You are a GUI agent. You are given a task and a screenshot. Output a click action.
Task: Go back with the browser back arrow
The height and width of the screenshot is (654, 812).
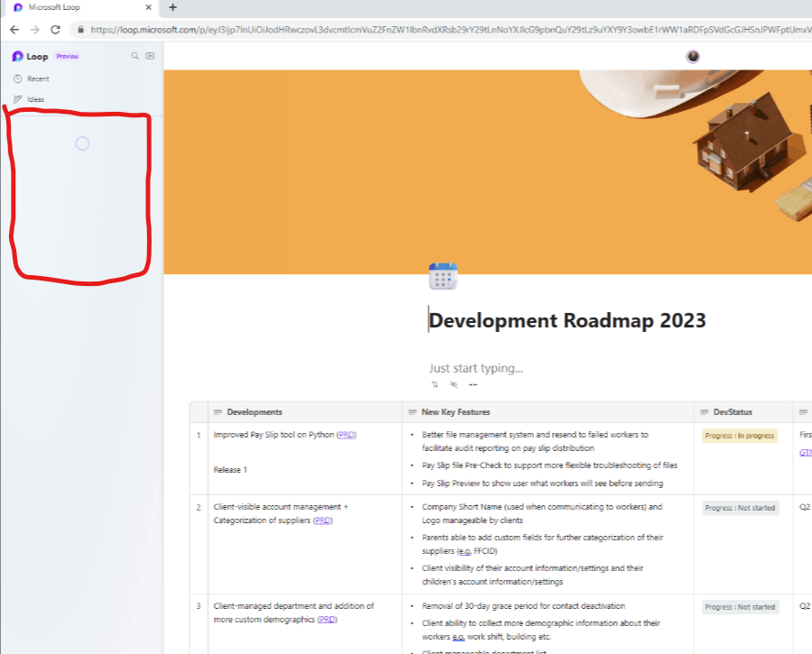(x=14, y=30)
